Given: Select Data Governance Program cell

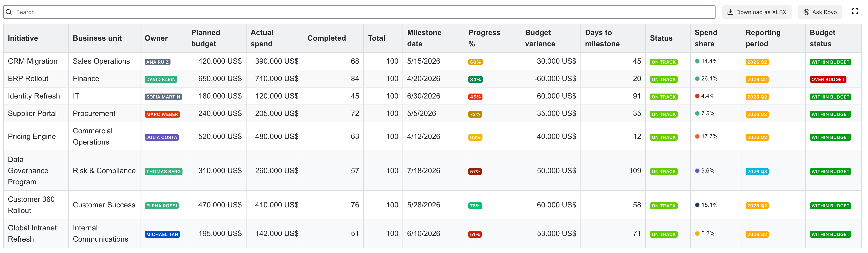Looking at the screenshot, I should pos(36,171).
